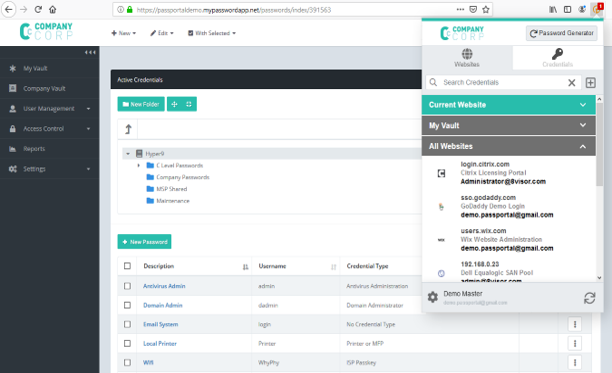Sort by the Username column sort icon

[x=333, y=267]
